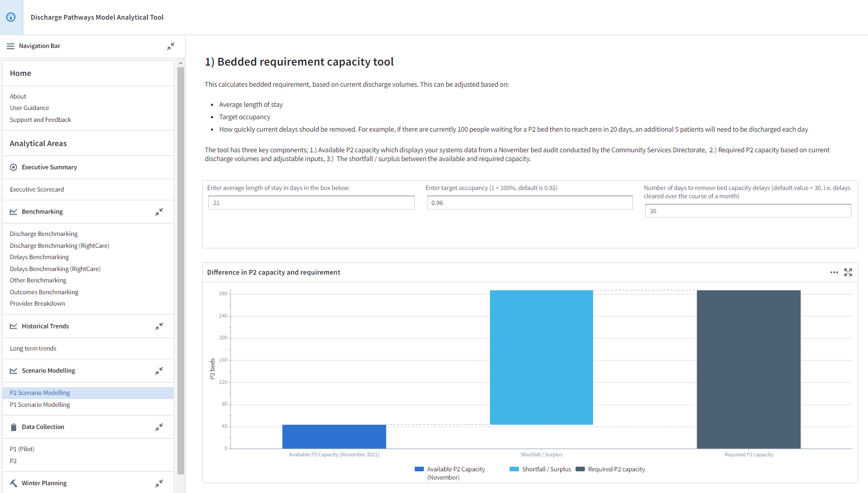
Task: Collapse the Navigation Bar panel
Action: click(170, 46)
